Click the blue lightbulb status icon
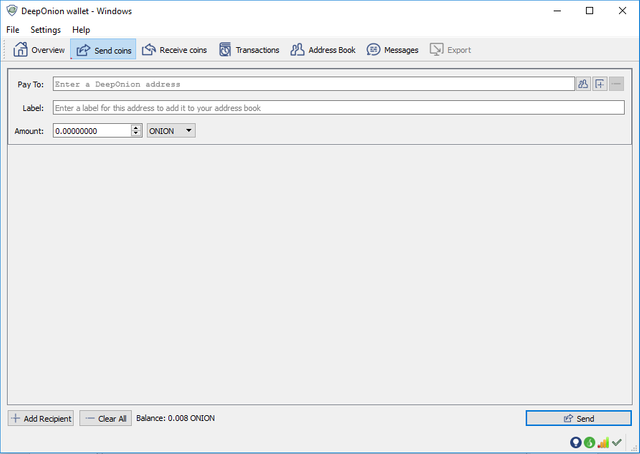640x454 pixels. click(576, 442)
